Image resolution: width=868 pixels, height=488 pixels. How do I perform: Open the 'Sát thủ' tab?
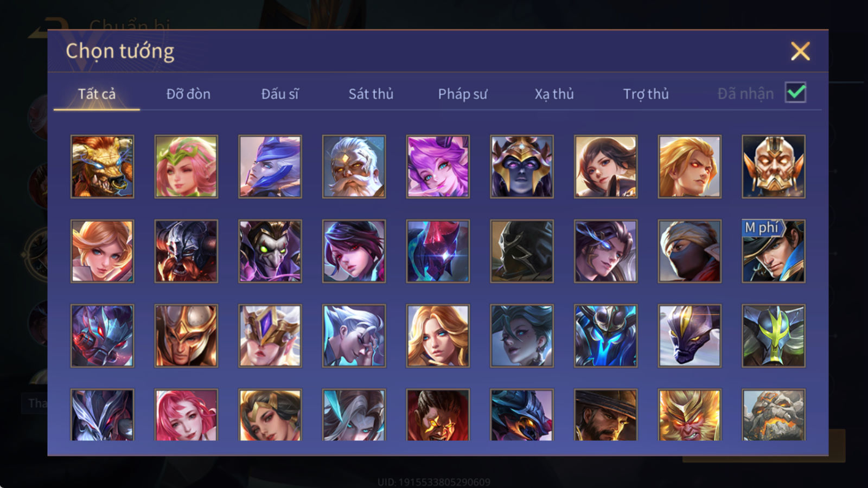tap(371, 94)
